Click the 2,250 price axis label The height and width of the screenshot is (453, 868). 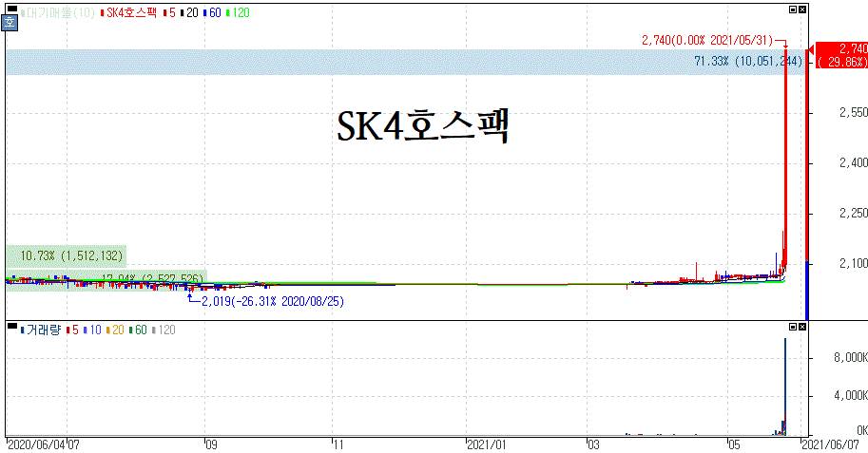[x=853, y=214]
